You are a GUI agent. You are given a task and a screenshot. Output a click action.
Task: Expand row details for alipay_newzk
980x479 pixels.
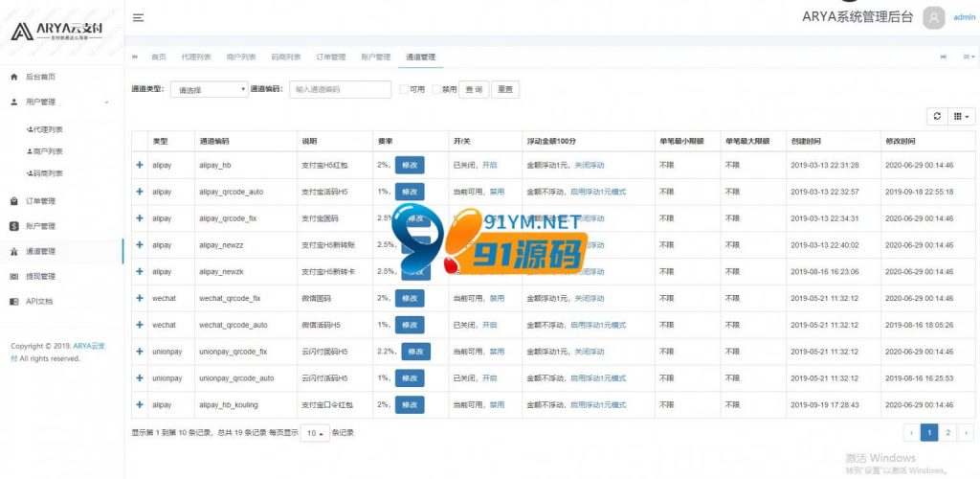click(140, 271)
